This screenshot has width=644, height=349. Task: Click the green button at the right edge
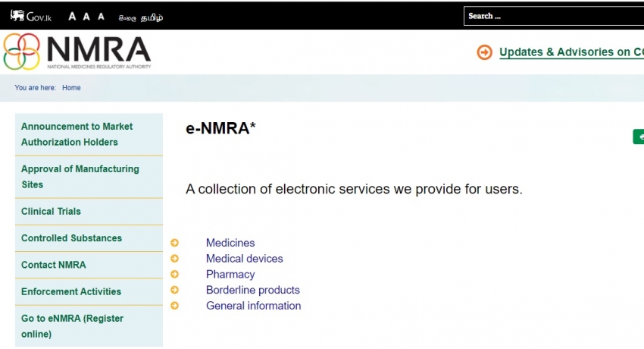tap(638, 137)
